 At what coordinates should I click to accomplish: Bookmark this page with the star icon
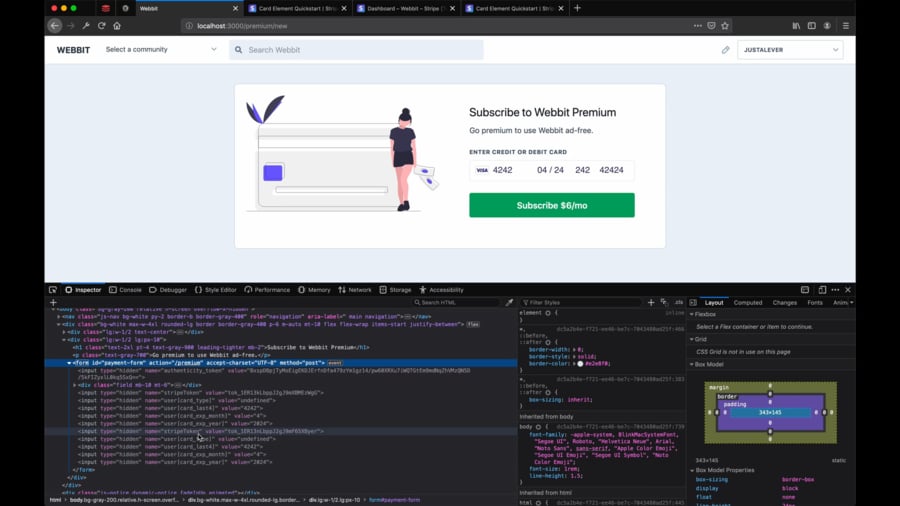(725, 26)
